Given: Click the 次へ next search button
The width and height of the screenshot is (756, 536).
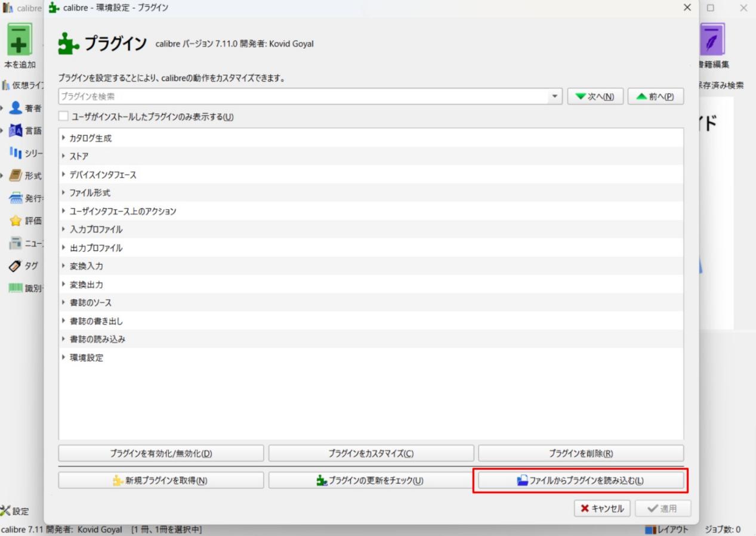Looking at the screenshot, I should pyautogui.click(x=595, y=97).
